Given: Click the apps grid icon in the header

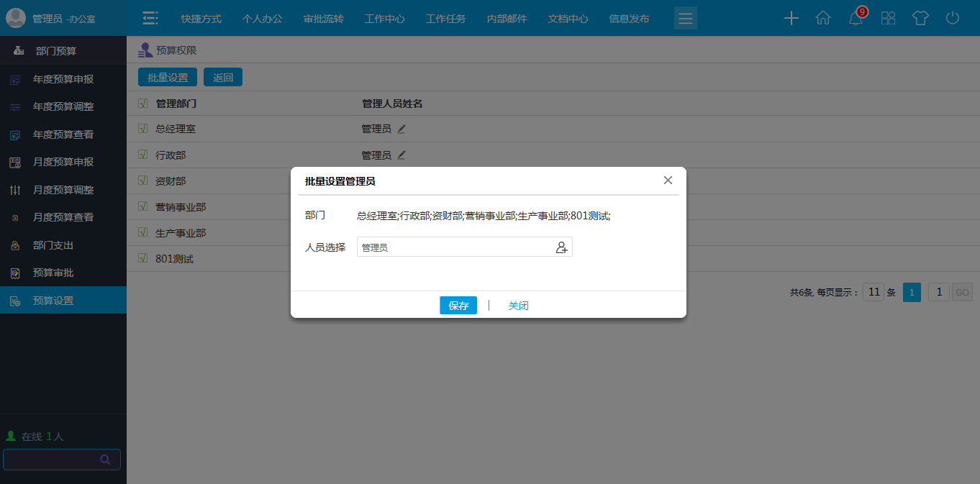Looking at the screenshot, I should 888,18.
